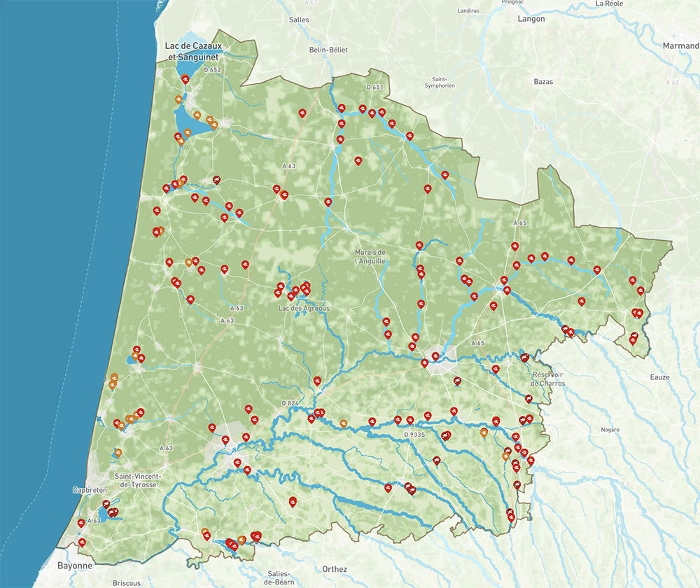The height and width of the screenshot is (588, 700).
Task: Click the Bayonne city label
Action: click(x=75, y=566)
